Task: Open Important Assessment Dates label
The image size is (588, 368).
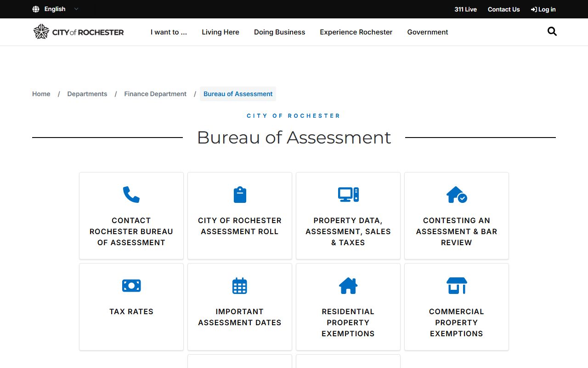Action: 240,317
